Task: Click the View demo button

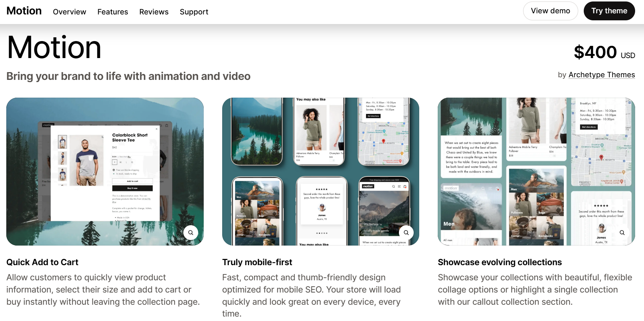Action: [x=550, y=11]
